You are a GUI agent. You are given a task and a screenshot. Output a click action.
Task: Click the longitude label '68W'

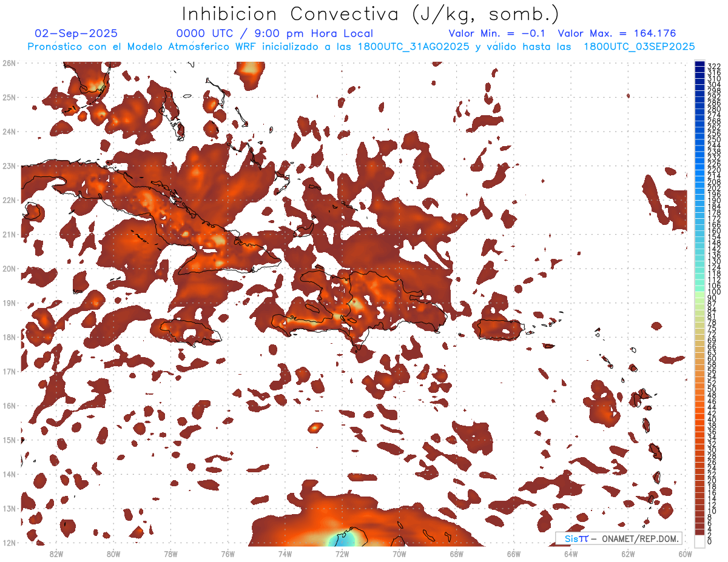(x=457, y=553)
